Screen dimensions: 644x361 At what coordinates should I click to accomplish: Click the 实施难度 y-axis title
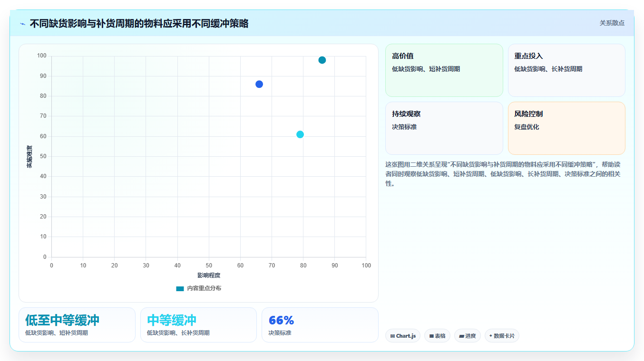click(29, 157)
